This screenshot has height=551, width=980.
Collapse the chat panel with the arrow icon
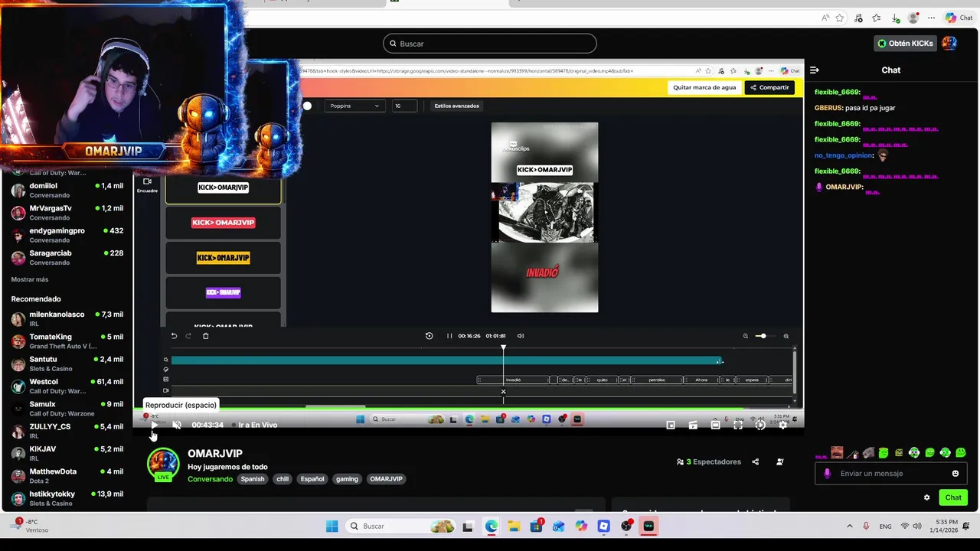tap(815, 70)
